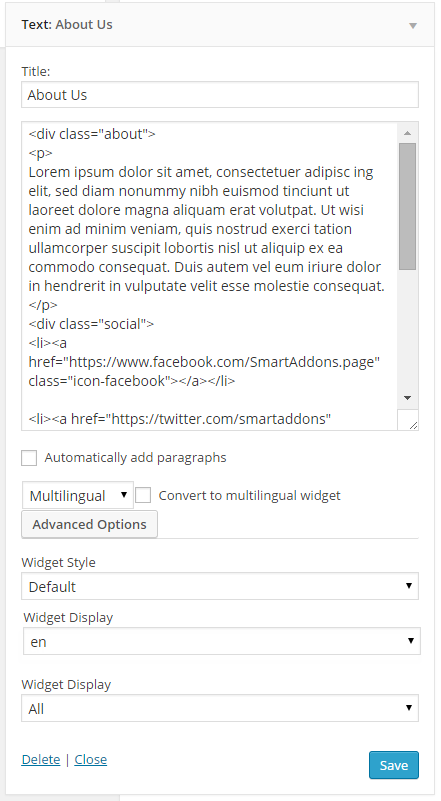Click the textarea vertical scrollbar thumb
The height and width of the screenshot is (801, 441).
[x=407, y=206]
